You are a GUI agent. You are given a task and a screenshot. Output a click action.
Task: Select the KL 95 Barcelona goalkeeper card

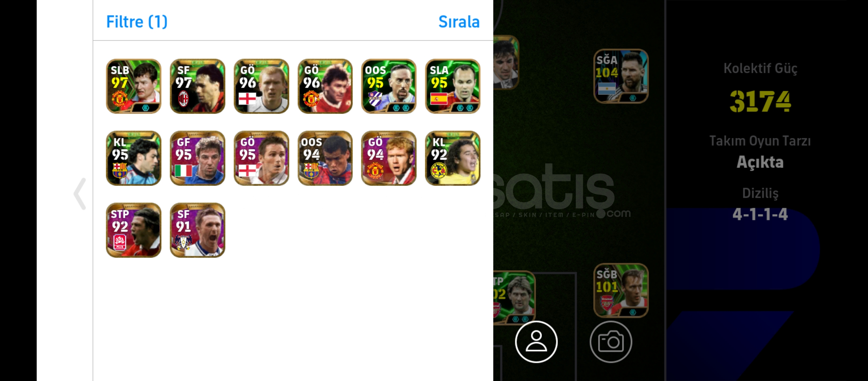[x=133, y=158]
